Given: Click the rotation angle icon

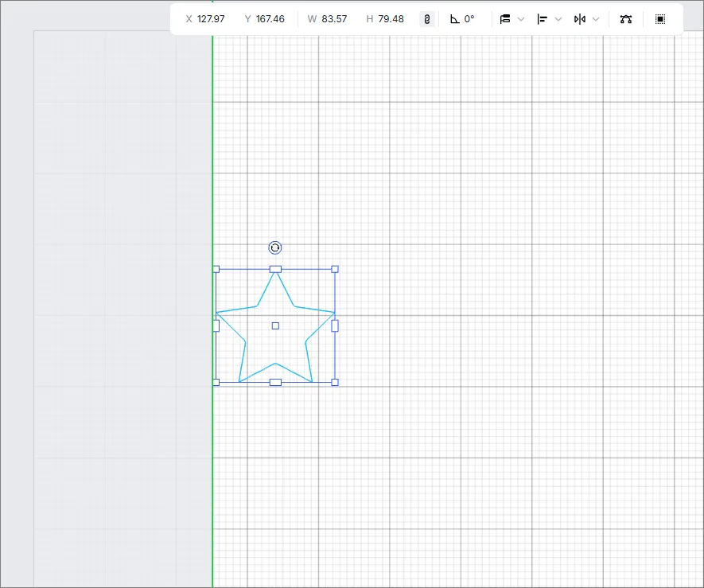Looking at the screenshot, I should [x=455, y=19].
